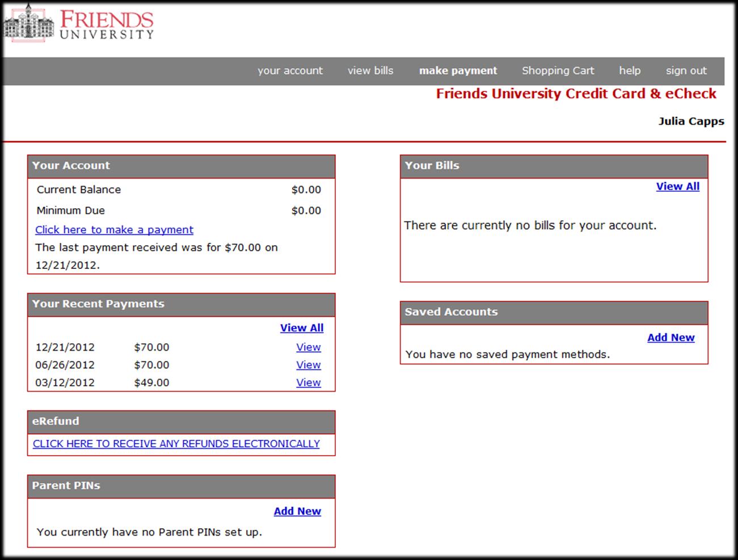View the 06/26/2012 payment details
This screenshot has width=738, height=560.
(309, 365)
